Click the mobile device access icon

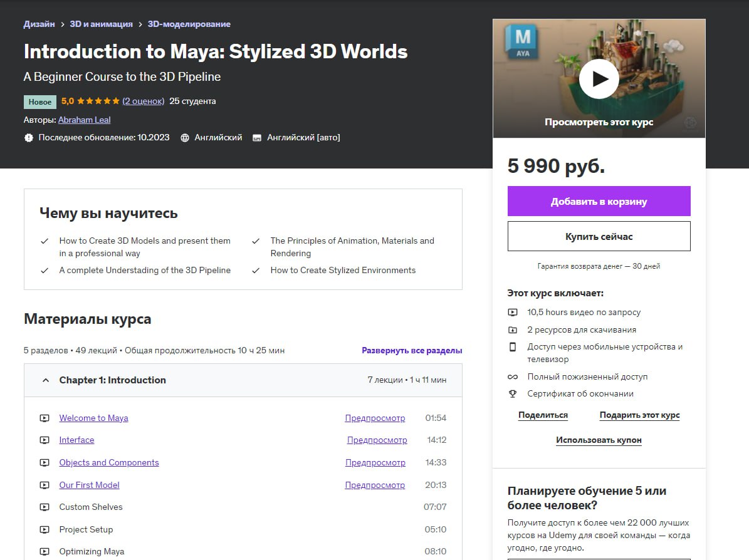(x=513, y=347)
